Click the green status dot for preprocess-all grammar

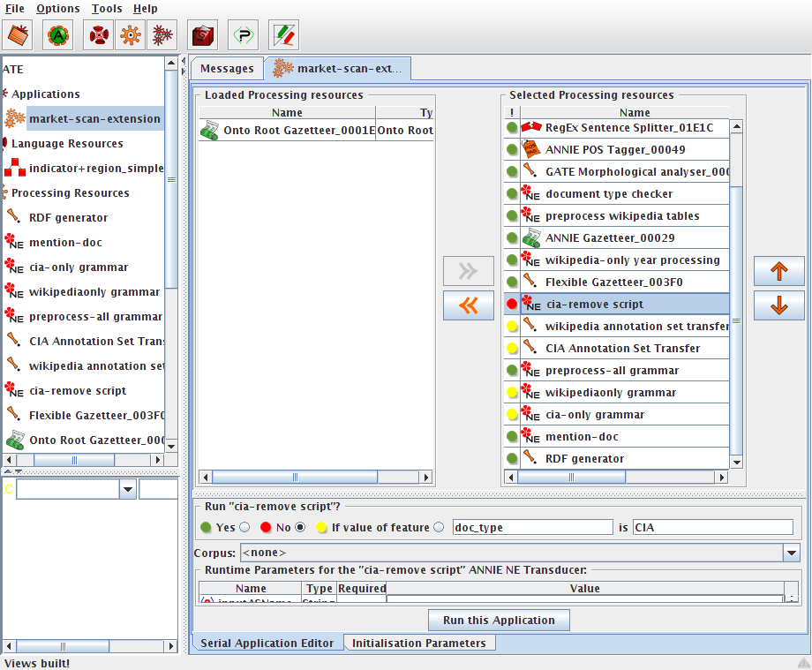(512, 370)
